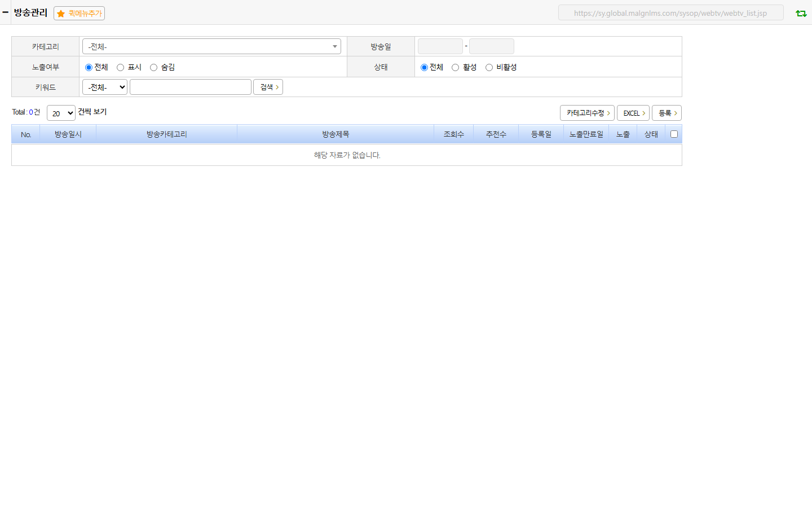
Task: Click the 방송카테고리 column header
Action: click(x=167, y=134)
